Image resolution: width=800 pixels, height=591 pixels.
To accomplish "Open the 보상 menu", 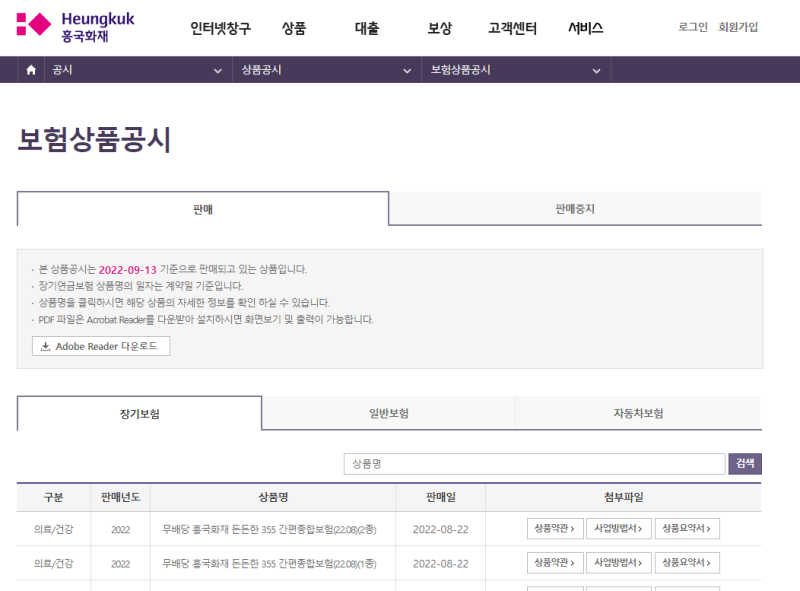I will pos(440,28).
